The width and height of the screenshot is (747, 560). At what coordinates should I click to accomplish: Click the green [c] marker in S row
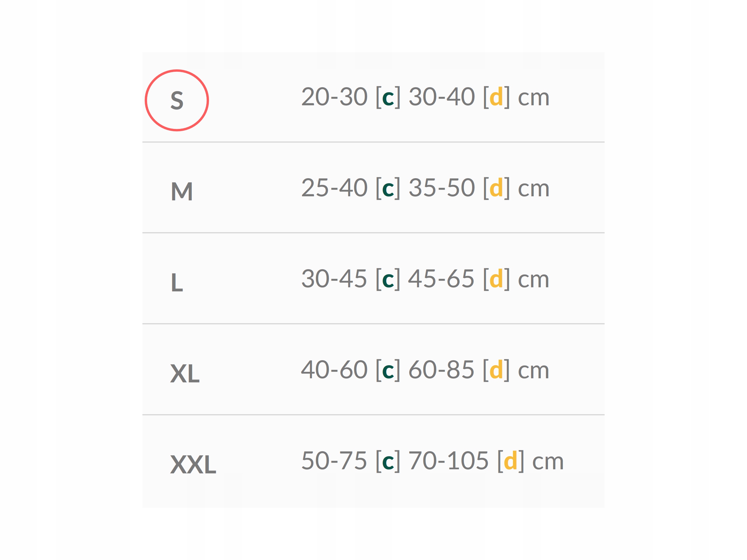pos(388,97)
